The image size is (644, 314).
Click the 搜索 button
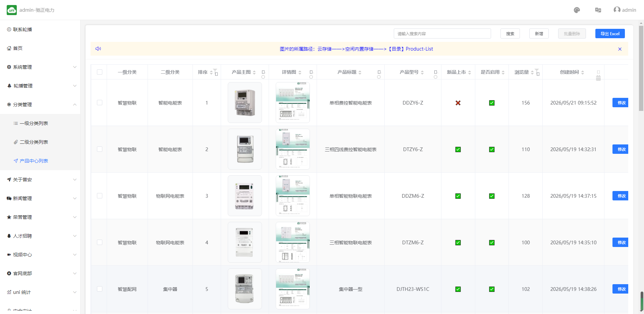pos(510,34)
